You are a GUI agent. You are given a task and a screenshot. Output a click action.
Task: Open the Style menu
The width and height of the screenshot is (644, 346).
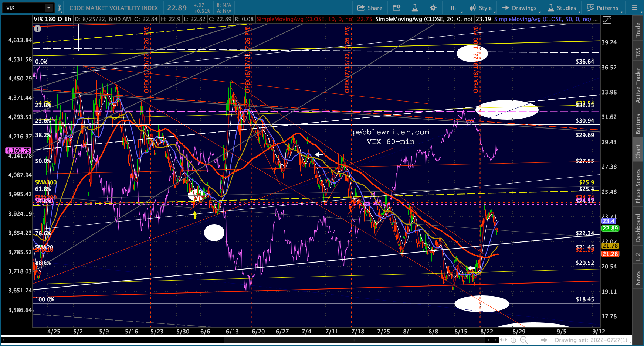click(x=481, y=8)
